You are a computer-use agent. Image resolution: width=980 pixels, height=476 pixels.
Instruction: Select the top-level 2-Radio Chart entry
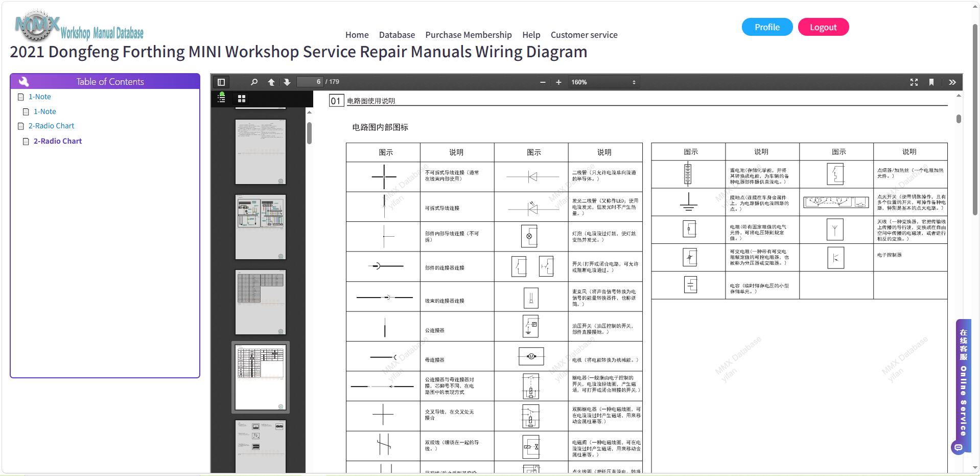tap(51, 126)
